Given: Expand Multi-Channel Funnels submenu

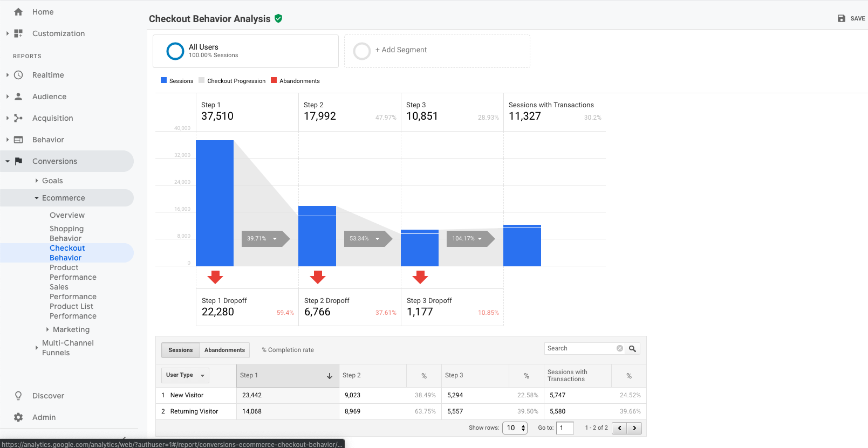Looking at the screenshot, I should (37, 348).
